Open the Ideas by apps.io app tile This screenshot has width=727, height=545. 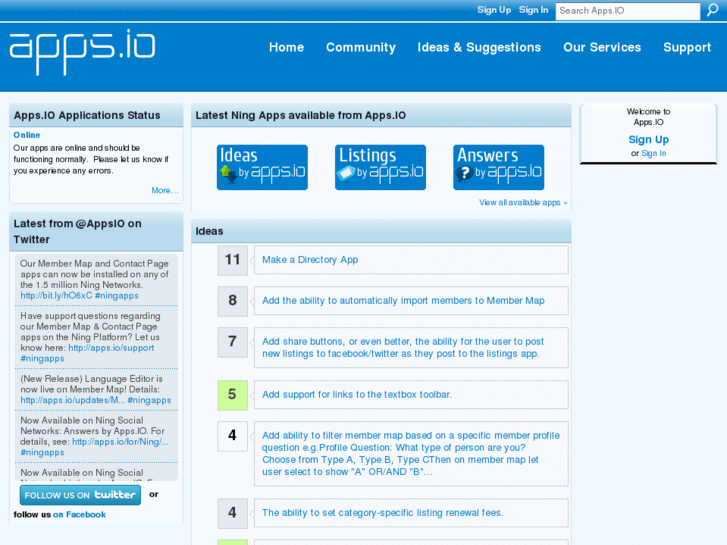click(262, 167)
